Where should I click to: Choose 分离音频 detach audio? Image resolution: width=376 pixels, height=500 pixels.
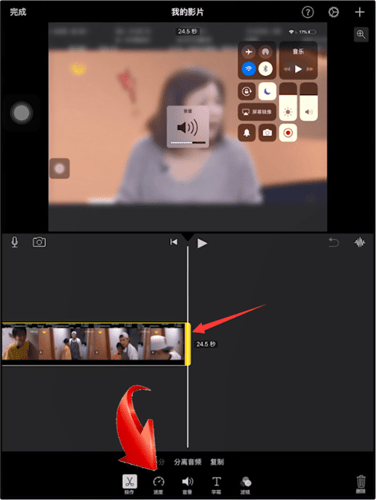[x=188, y=462]
